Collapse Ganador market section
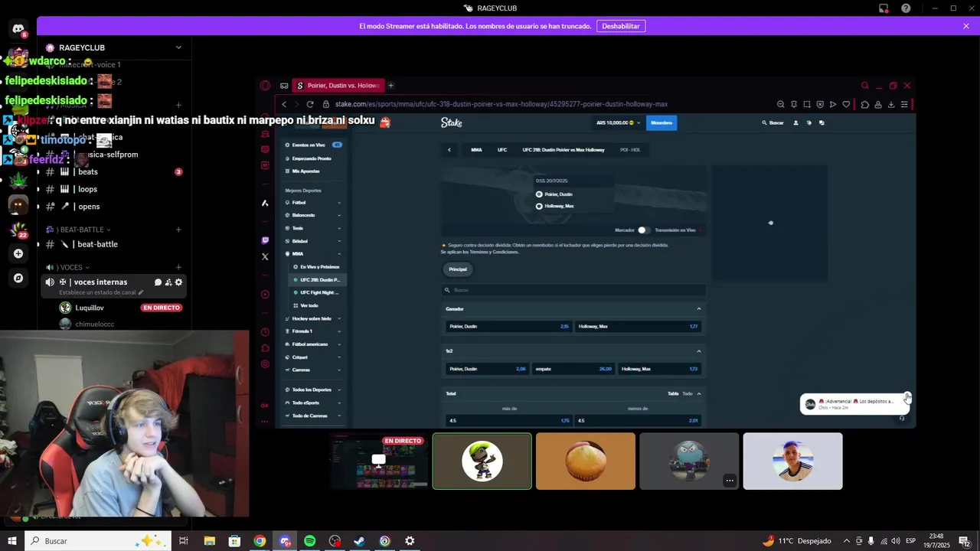 click(699, 309)
